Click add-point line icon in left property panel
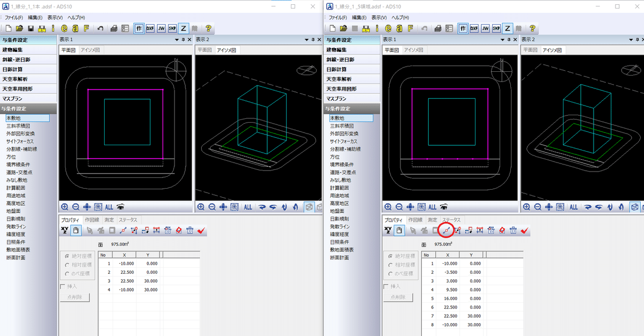Viewport: 644px width, 336px height. point(123,230)
